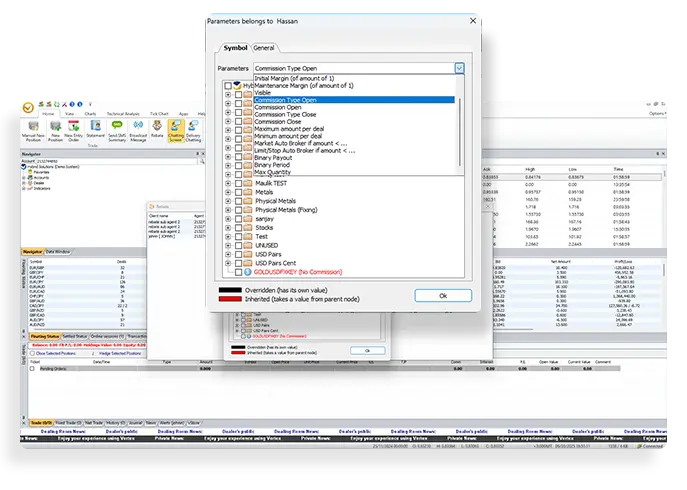Expand the Stocks tree node
Image resolution: width=687 pixels, height=490 pixels.
(228, 227)
